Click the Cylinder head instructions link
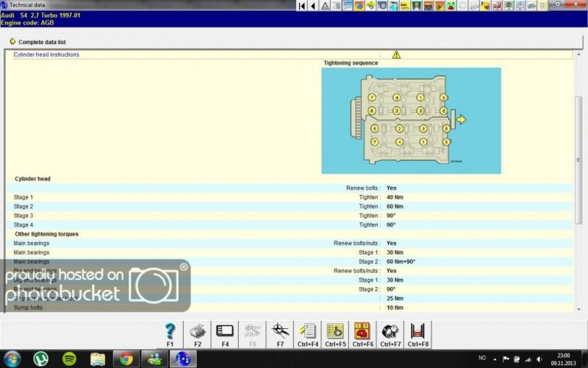This screenshot has height=368, width=588. point(46,54)
